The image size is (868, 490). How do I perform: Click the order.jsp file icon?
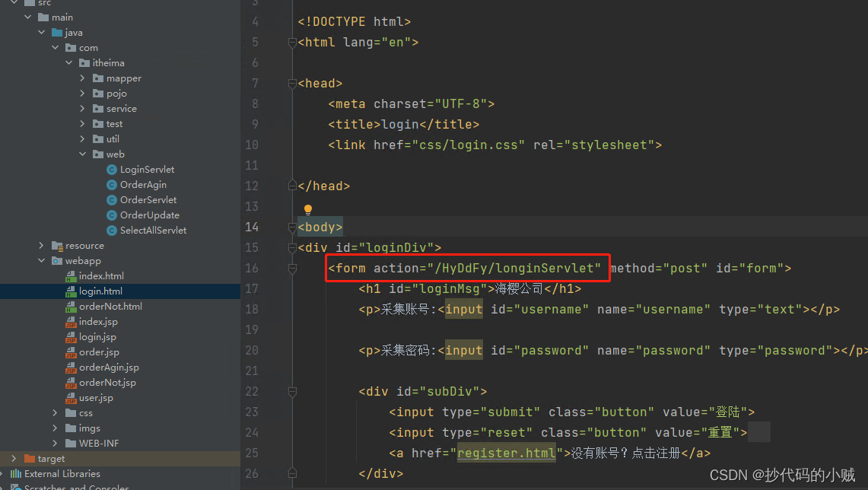70,352
